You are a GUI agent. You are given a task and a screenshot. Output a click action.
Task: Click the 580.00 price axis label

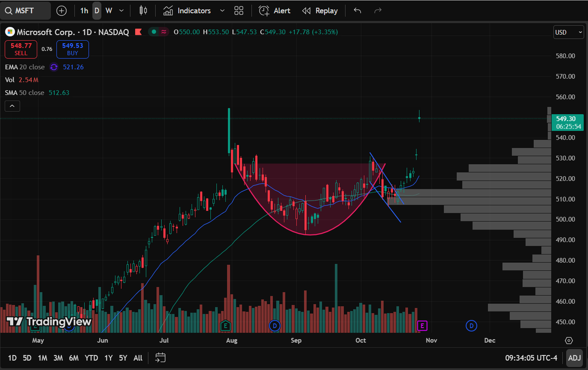click(x=565, y=56)
